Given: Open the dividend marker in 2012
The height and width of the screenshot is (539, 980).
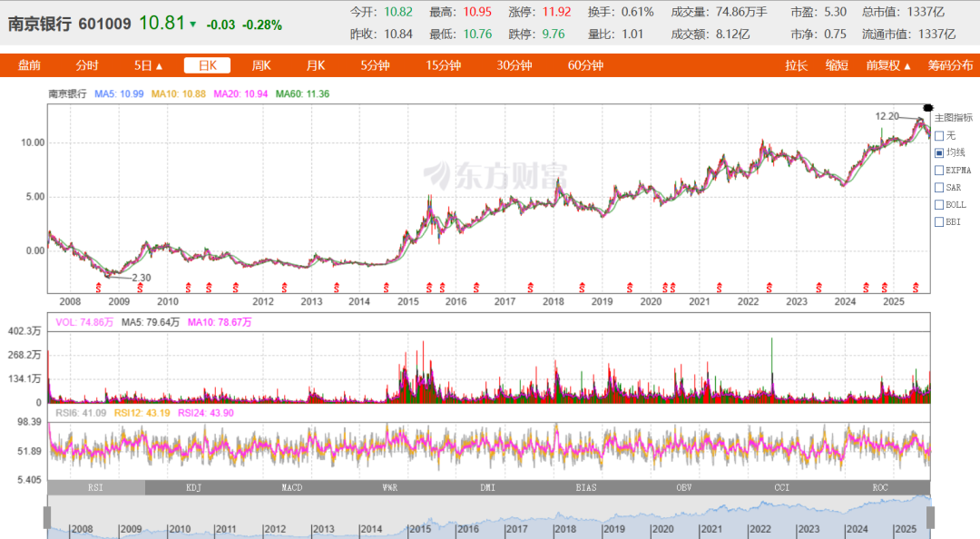Looking at the screenshot, I should tap(284, 288).
